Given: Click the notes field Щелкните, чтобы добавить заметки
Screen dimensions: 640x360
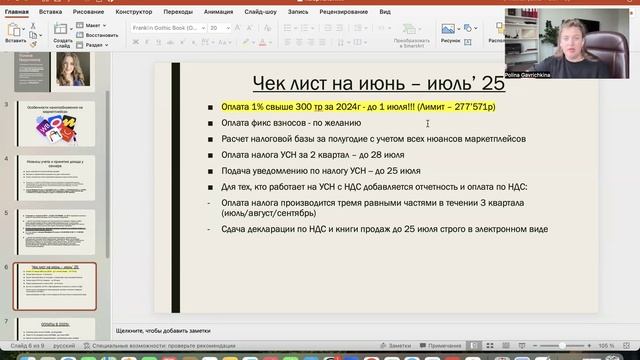Looking at the screenshot, I should coord(163,331).
